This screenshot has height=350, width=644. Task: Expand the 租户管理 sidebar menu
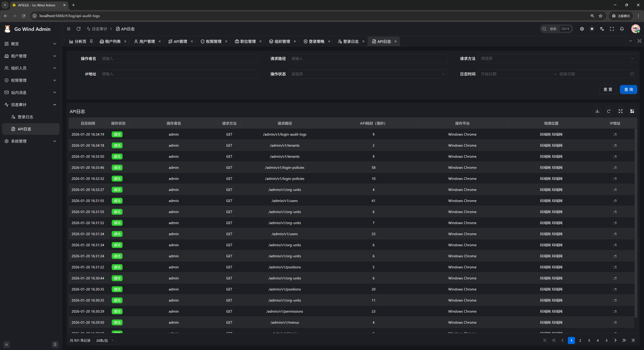click(x=31, y=56)
